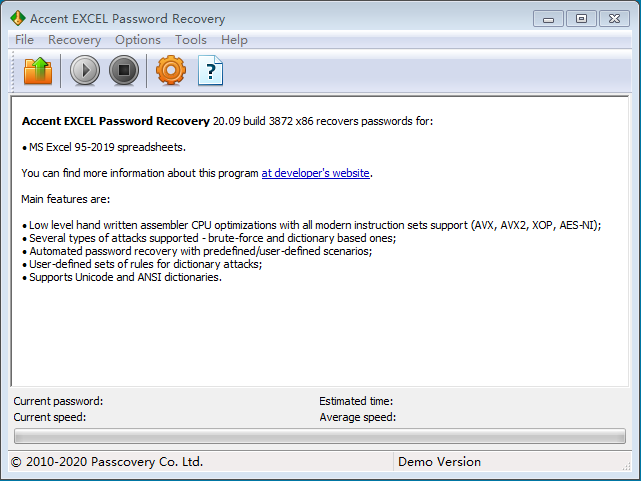
Task: Open the Help menu
Action: 234,40
